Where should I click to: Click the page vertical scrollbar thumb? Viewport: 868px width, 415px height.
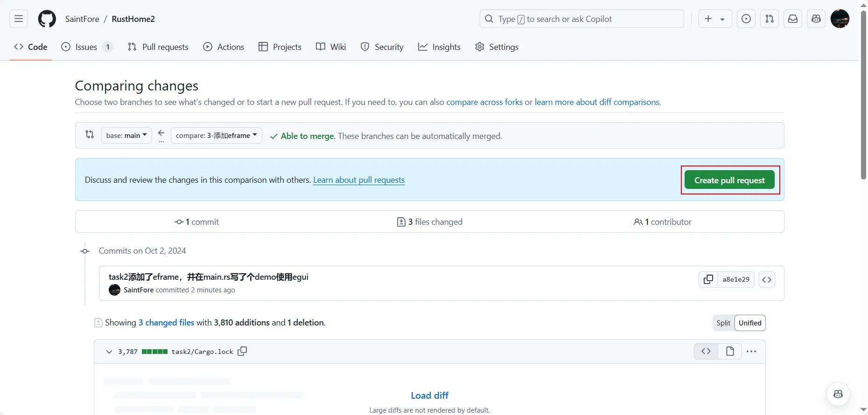[863, 95]
